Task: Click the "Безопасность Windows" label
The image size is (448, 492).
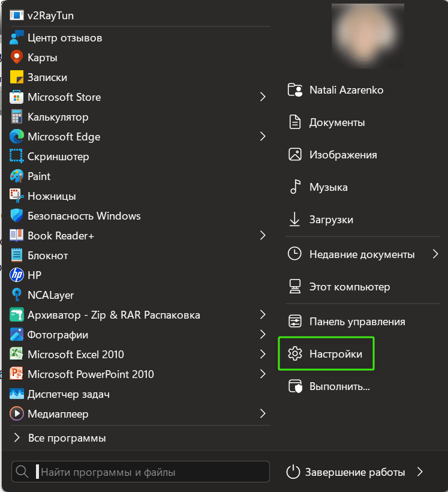Action: click(84, 216)
